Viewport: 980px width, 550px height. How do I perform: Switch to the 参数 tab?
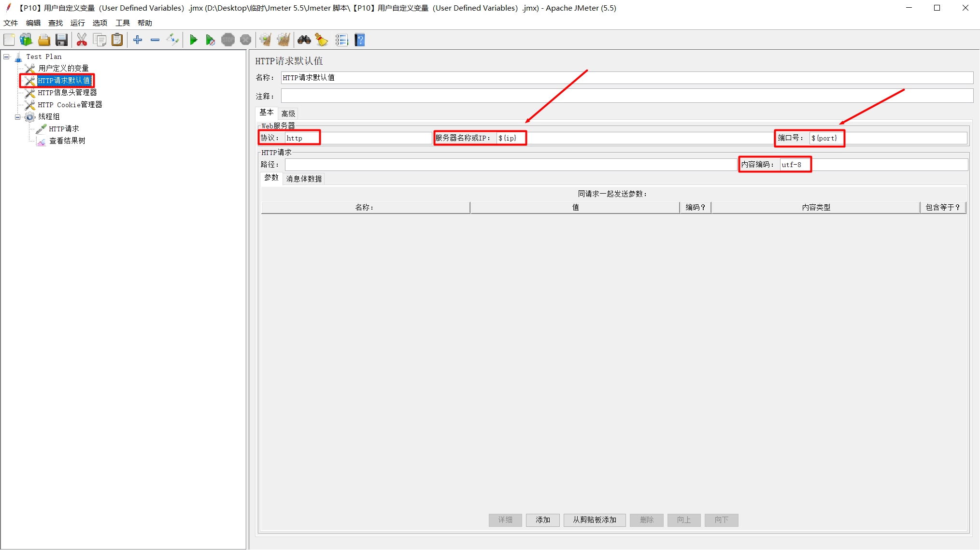pos(271,178)
